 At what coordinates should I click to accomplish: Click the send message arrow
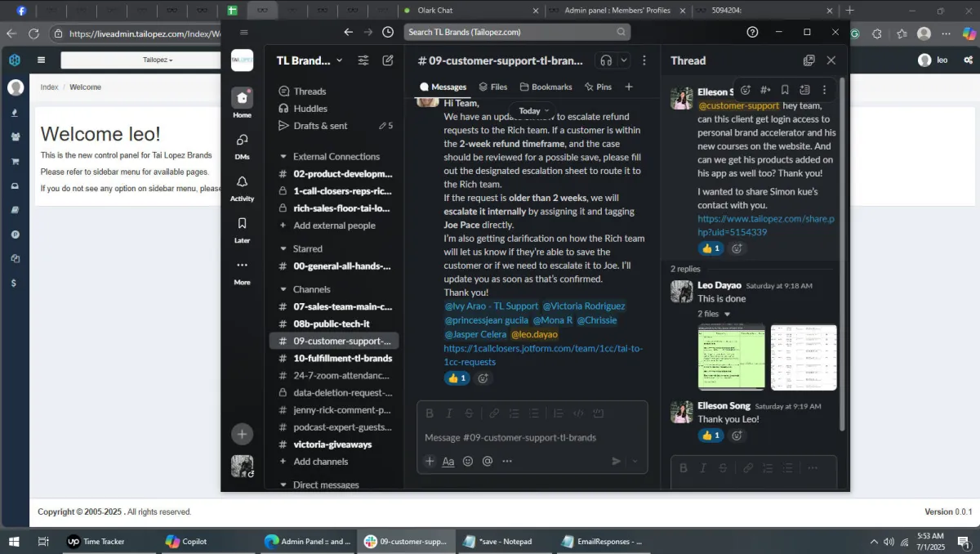tap(617, 461)
